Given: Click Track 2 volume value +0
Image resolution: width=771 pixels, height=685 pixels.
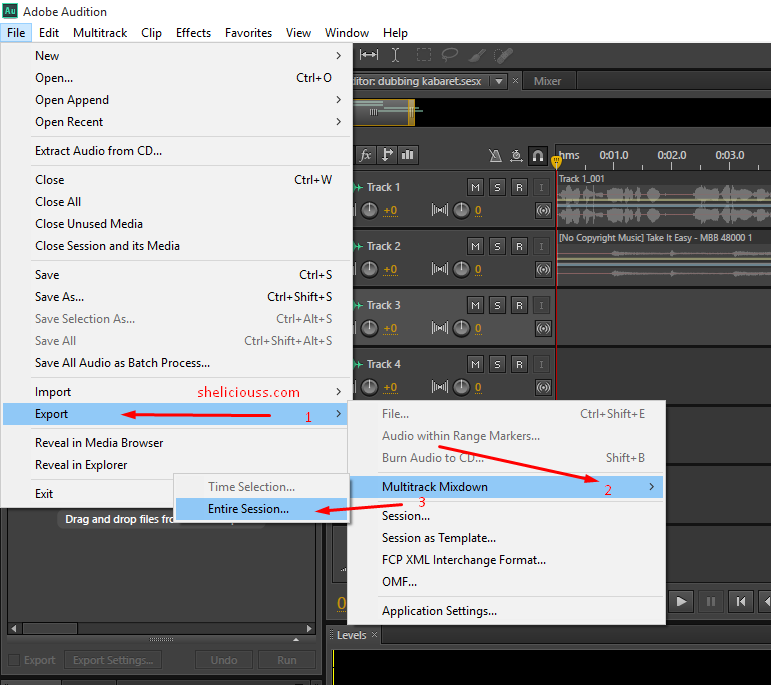Looking at the screenshot, I should coord(390,269).
